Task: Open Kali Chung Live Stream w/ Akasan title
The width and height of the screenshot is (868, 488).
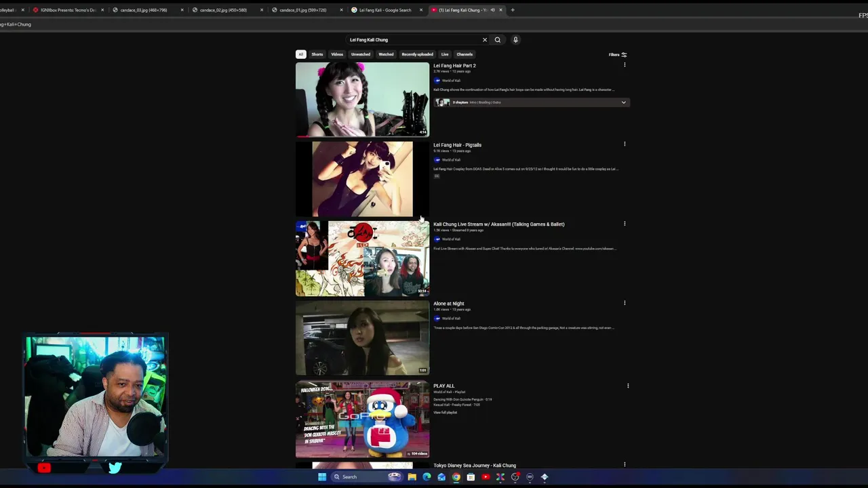Action: (498, 224)
